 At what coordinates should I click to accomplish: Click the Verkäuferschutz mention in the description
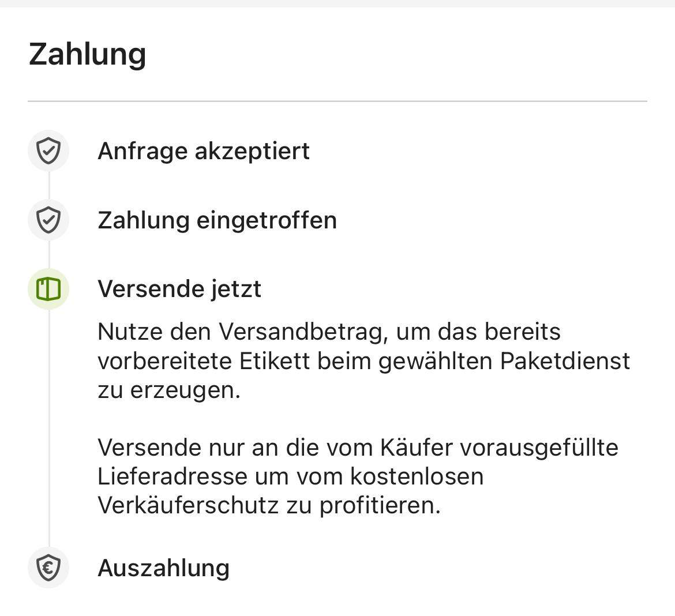click(190, 506)
